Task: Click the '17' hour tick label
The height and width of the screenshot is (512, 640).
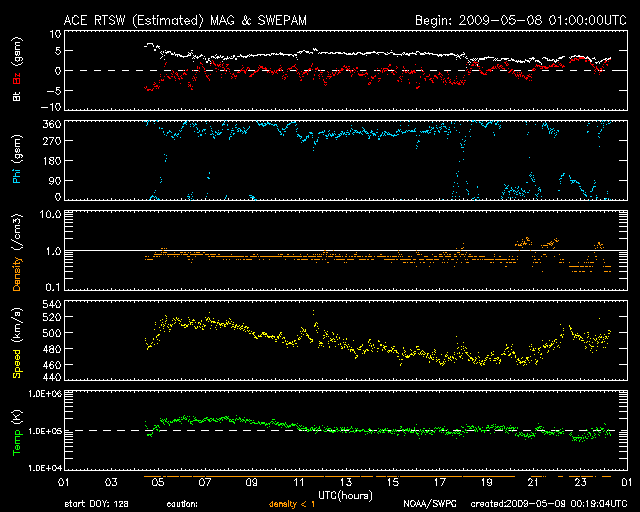Action: [x=440, y=482]
